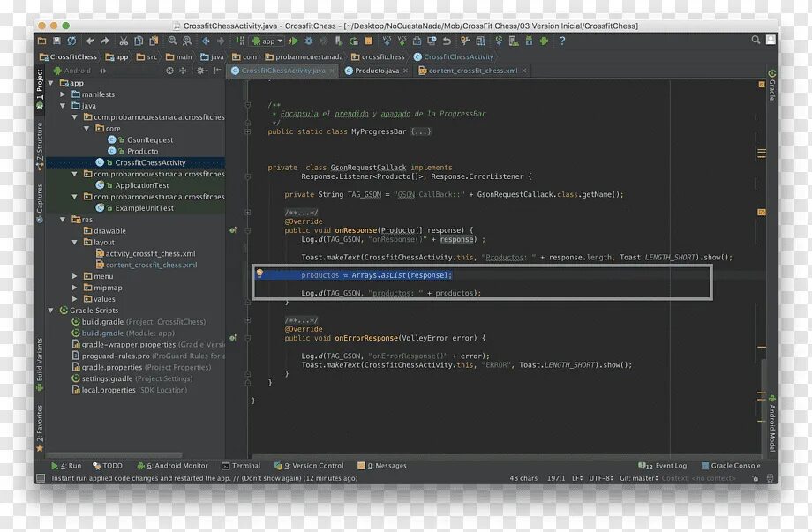Navigate Forward with arrow icon
Screen dimensions: 812x532
[221, 41]
